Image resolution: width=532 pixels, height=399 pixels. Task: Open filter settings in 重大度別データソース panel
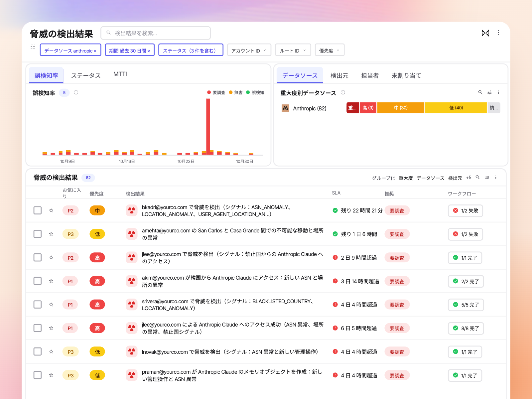click(x=489, y=92)
